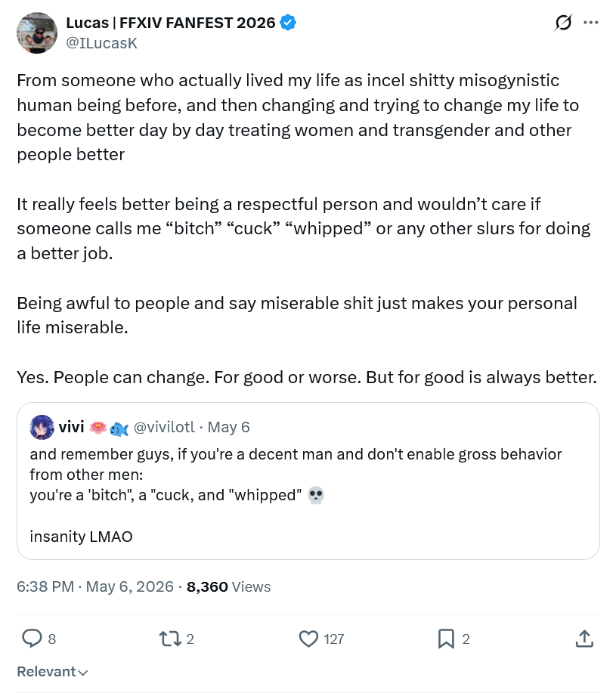The width and height of the screenshot is (616, 693).
Task: Open vivi's avatar in quoted tweet
Action: click(42, 427)
